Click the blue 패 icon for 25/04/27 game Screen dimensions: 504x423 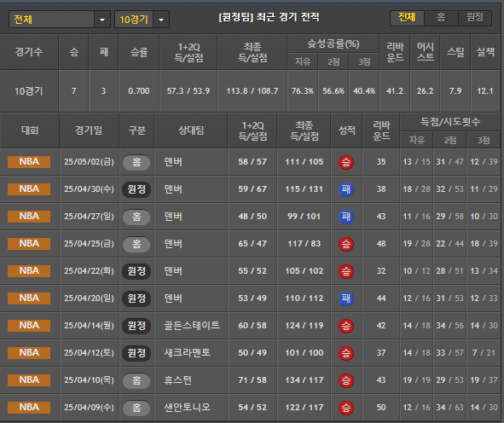pyautogui.click(x=346, y=217)
